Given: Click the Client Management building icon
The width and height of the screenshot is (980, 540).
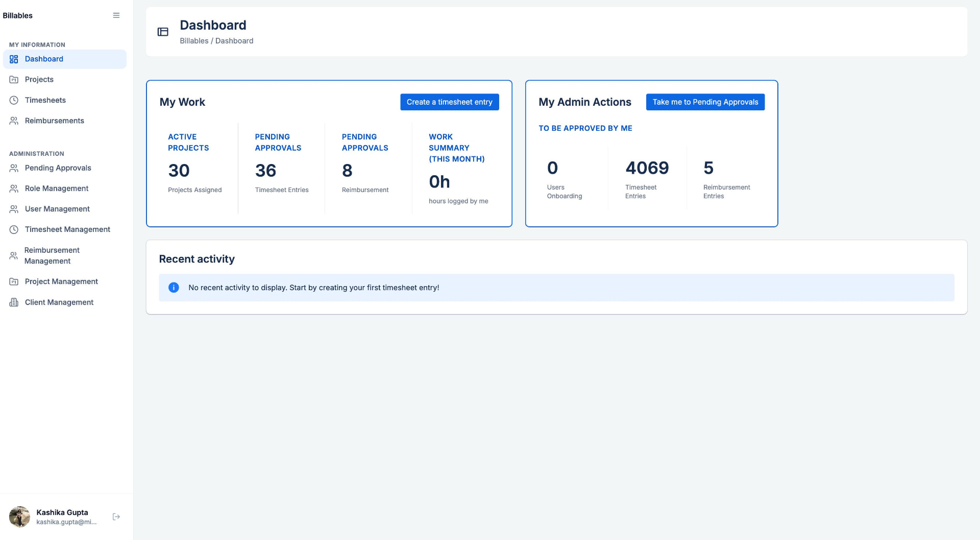Looking at the screenshot, I should (x=14, y=302).
